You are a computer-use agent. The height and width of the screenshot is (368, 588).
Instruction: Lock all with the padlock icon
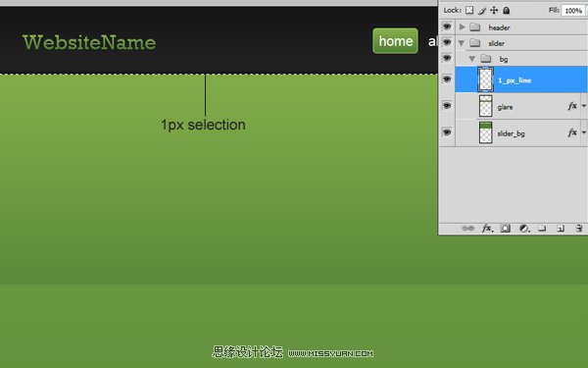click(x=507, y=10)
